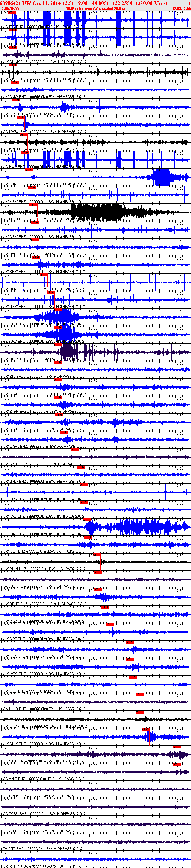Image resolution: width=191 pixels, height=868 pixels.
Task: Select the NC.LMC.HHZ station label
Action: coord(14,219)
